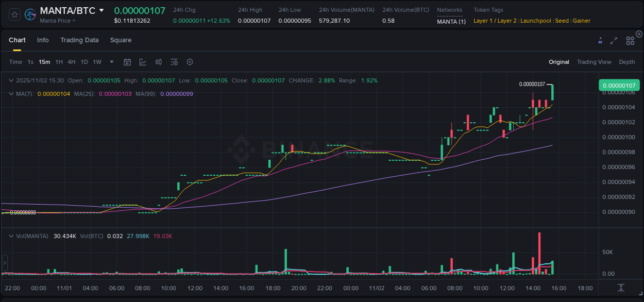
Task: Click the hexagonal chart settings icon
Action: click(x=190, y=62)
